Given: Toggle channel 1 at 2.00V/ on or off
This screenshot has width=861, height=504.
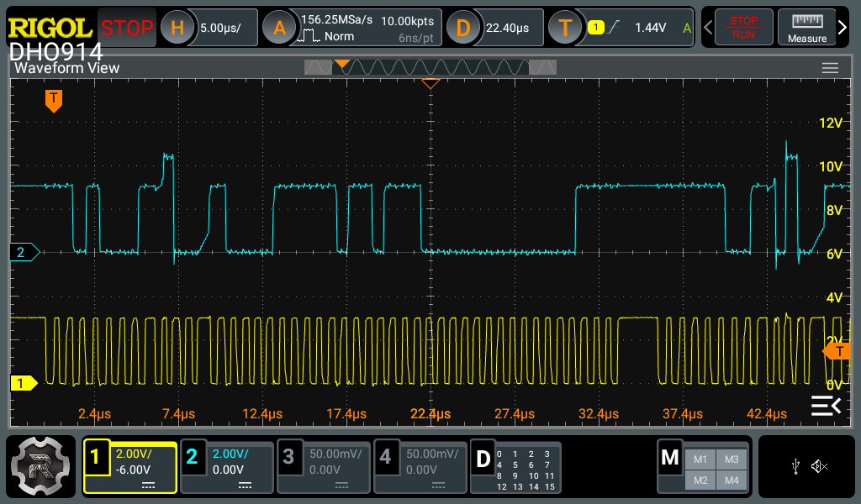Looking at the screenshot, I should [130, 468].
